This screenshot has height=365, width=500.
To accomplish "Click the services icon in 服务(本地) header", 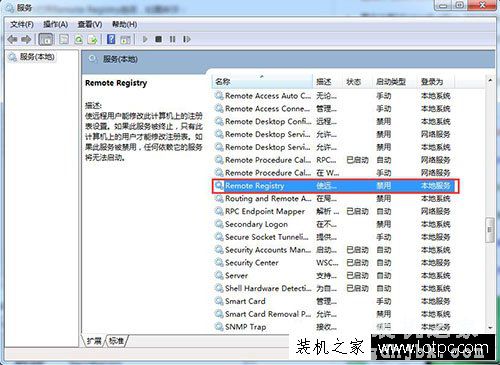I will pos(93,59).
